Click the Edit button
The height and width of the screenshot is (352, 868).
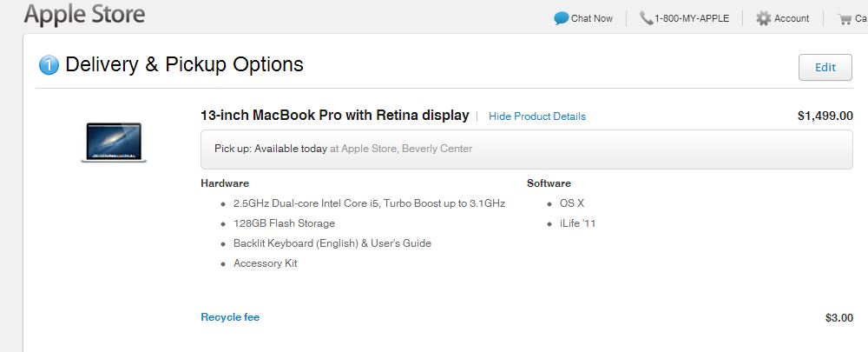tap(825, 67)
